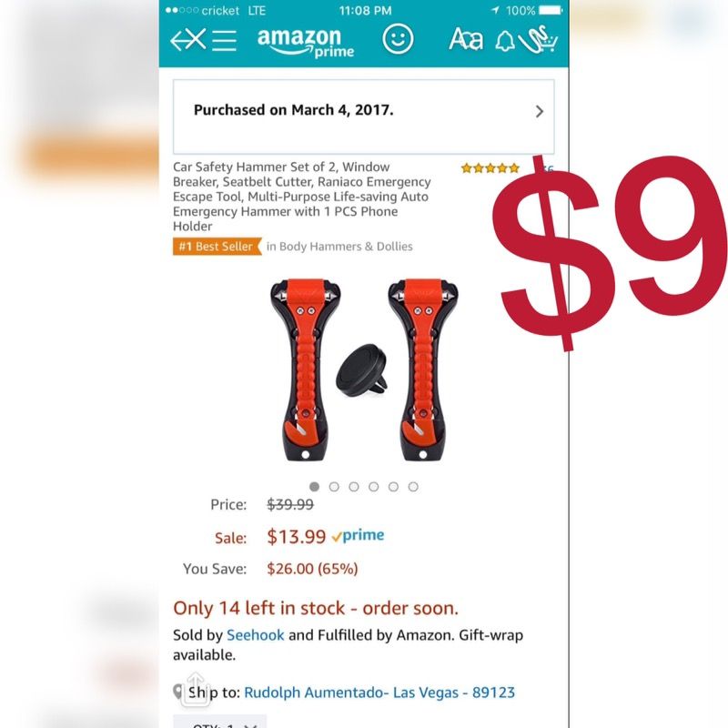Select the second image carousel dot
Image resolution: width=728 pixels, height=728 pixels.
334,487
